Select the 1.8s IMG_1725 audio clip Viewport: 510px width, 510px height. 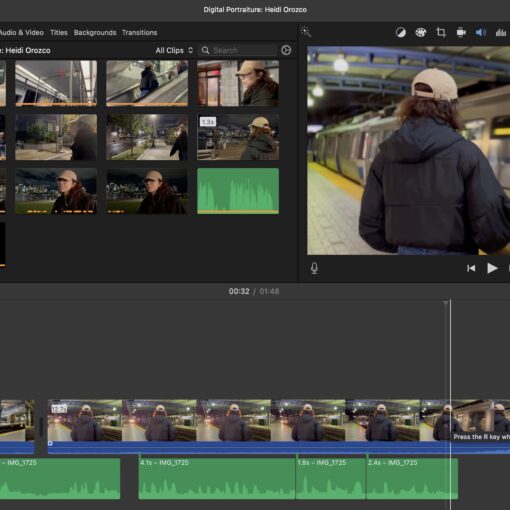[331, 479]
